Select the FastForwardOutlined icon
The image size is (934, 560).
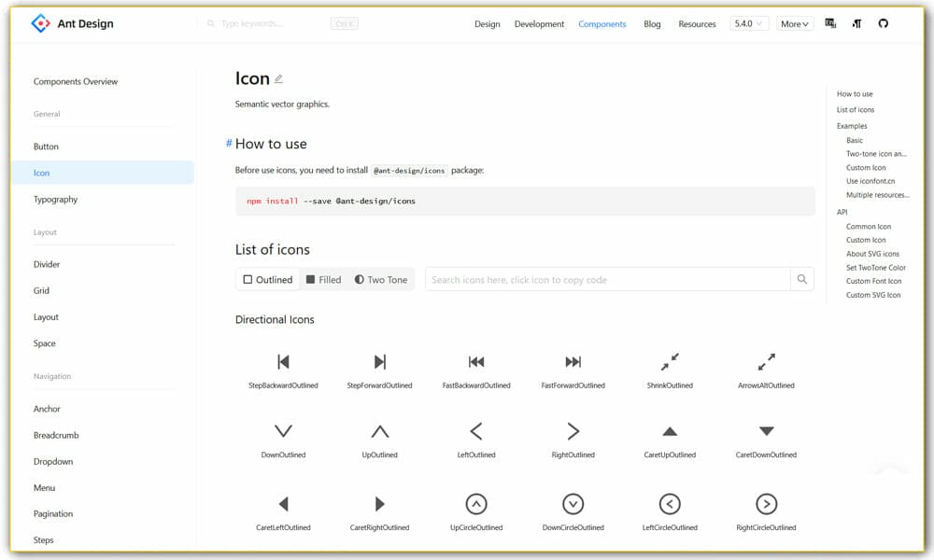573,362
